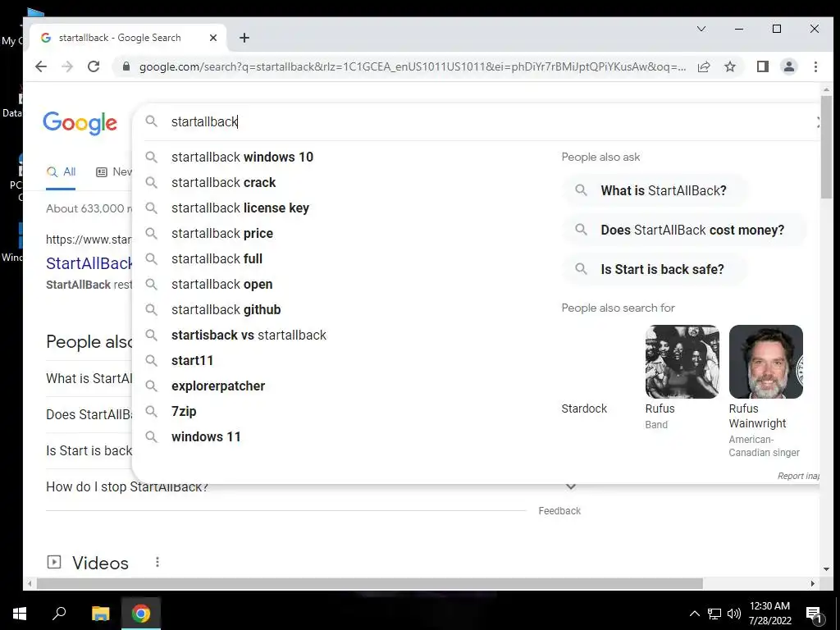Viewport: 840px width, 630px height.
Task: Open the Chrome profile avatar
Action: 788,66
